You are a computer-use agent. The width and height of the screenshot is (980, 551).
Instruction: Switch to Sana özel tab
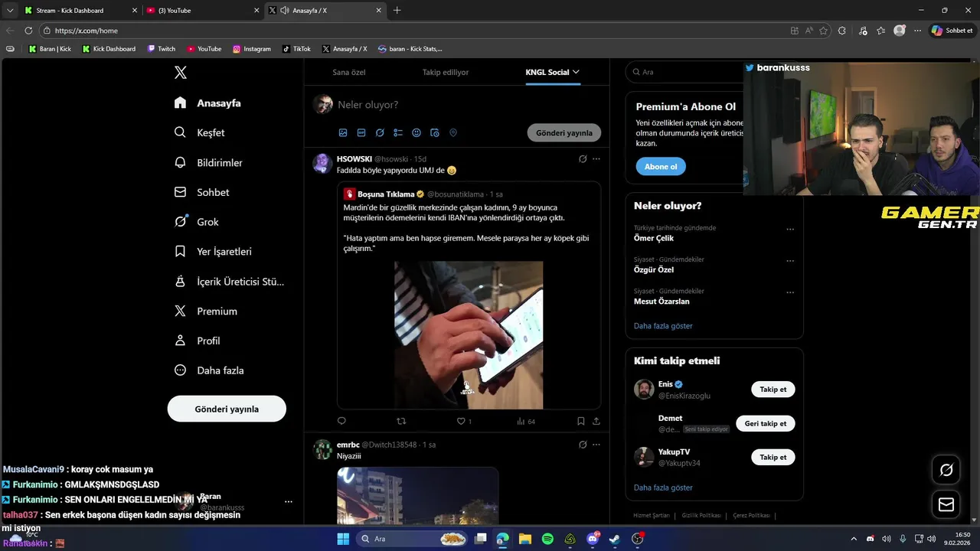[348, 72]
